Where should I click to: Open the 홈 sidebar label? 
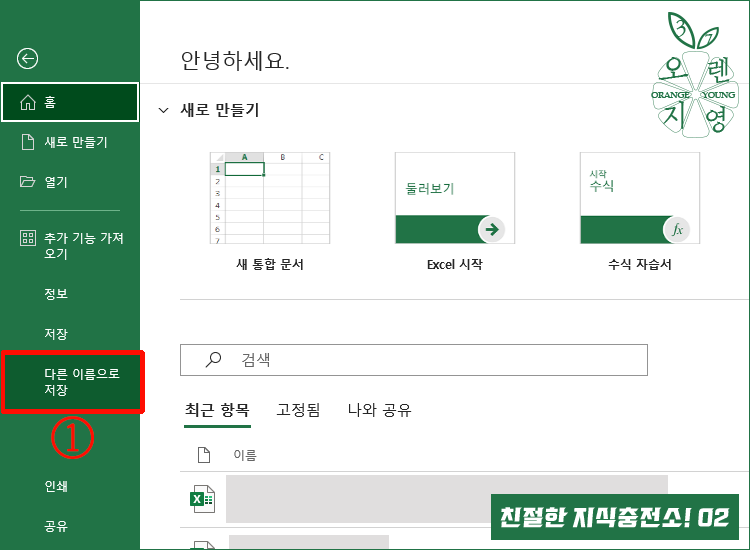(50, 102)
